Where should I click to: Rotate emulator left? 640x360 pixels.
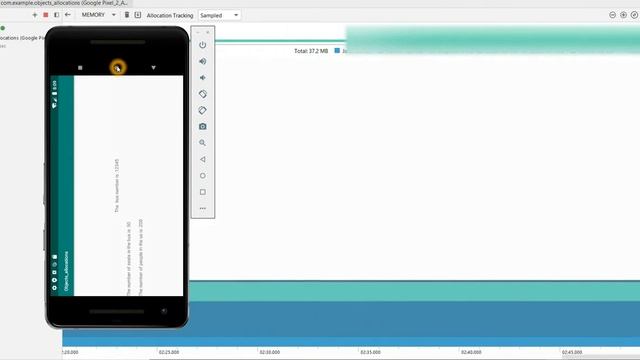click(202, 94)
